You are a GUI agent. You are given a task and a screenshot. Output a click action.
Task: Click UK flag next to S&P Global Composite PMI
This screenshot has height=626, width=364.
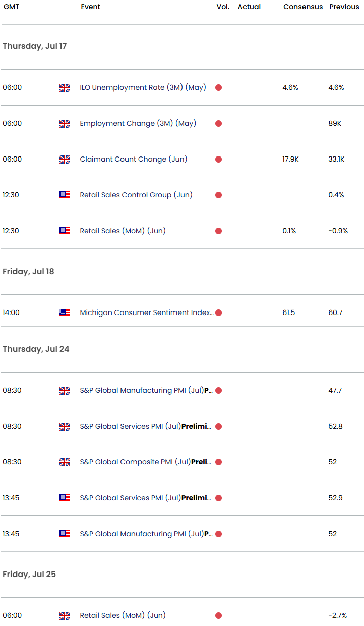(65, 462)
